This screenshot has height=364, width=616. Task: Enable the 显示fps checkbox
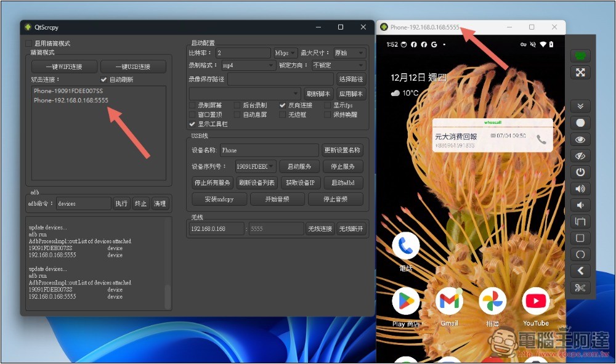tap(327, 105)
